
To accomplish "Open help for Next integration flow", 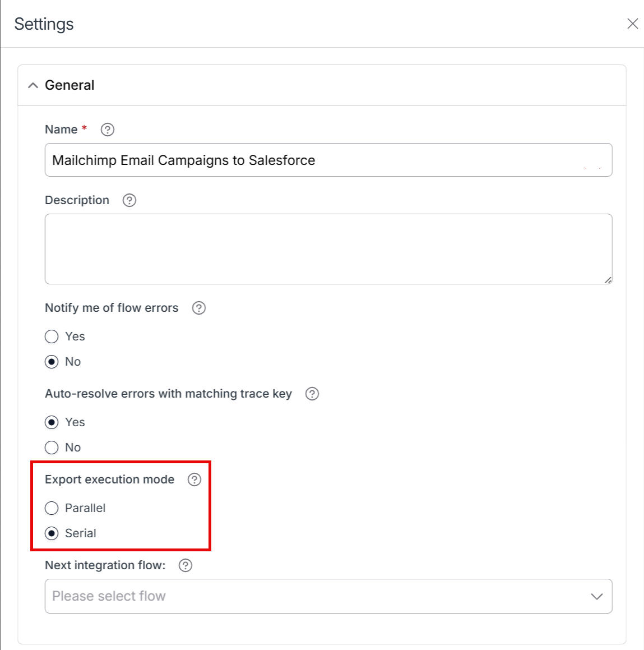I will pyautogui.click(x=186, y=565).
